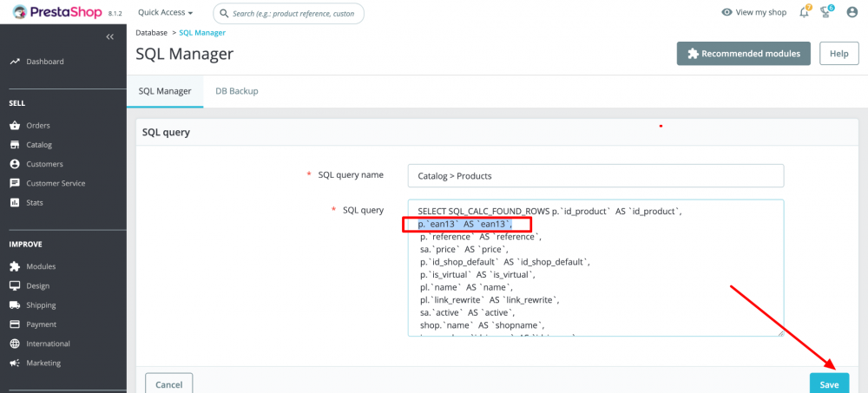Switch to the SQL Manager tab
The width and height of the screenshot is (868, 393).
pos(165,91)
